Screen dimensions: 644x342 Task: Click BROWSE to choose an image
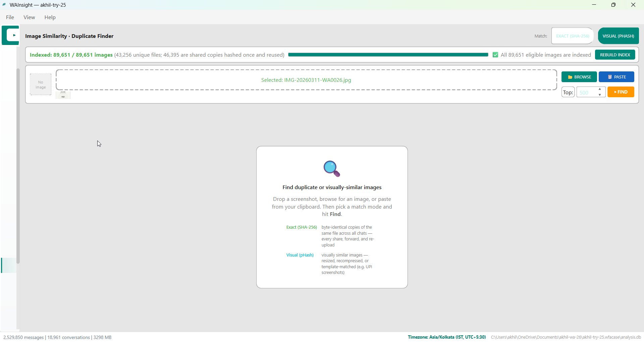click(579, 77)
